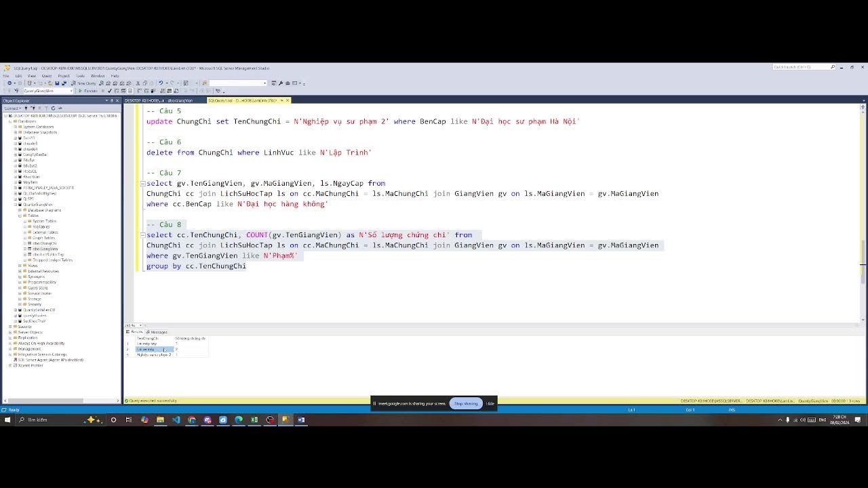This screenshot has width=868, height=488.
Task: Expand the CongTyVanTai database node
Action: click(x=16, y=155)
